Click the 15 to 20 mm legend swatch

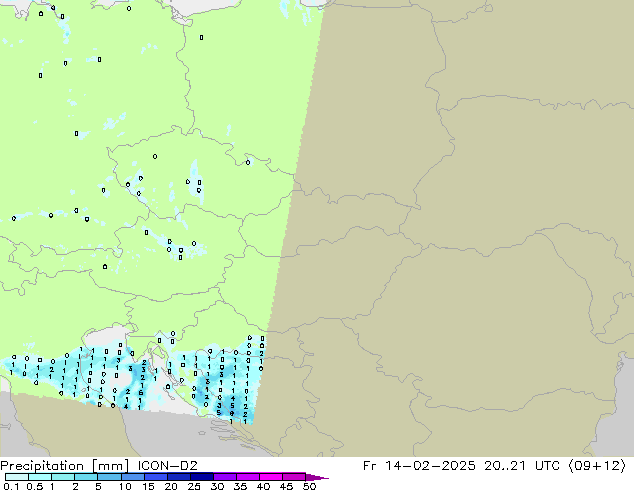(x=156, y=477)
